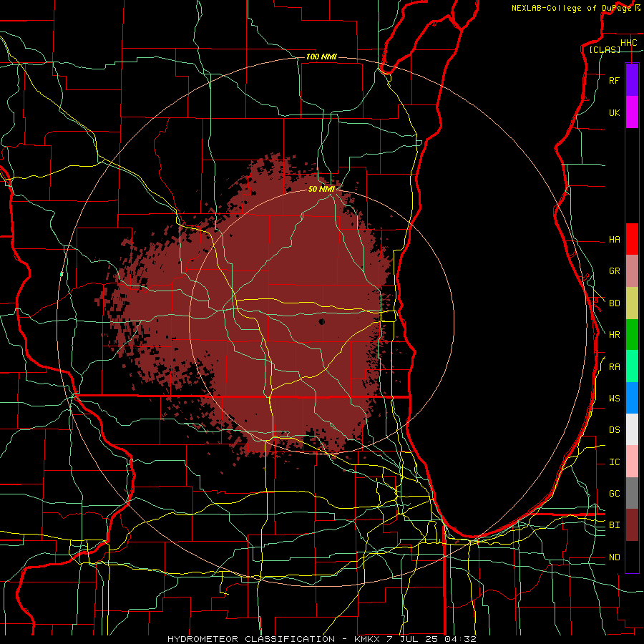Screen dimensions: 644x644
Task: Click the 'RA' legend label text
Action: click(614, 366)
